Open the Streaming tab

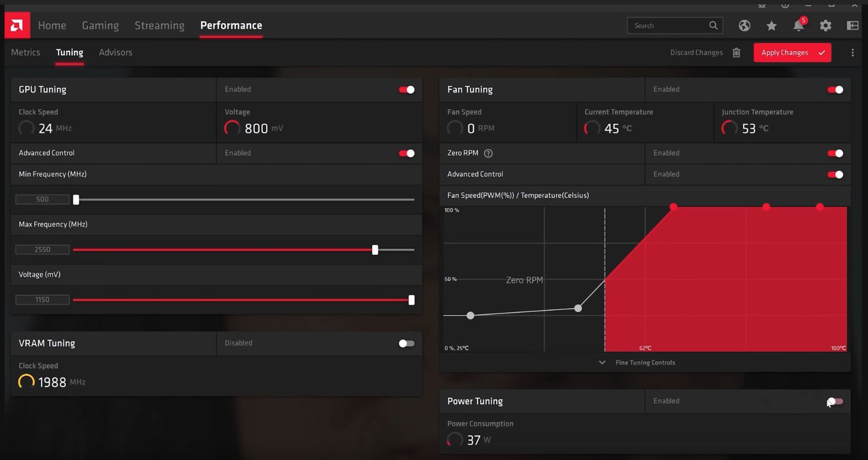(x=159, y=25)
